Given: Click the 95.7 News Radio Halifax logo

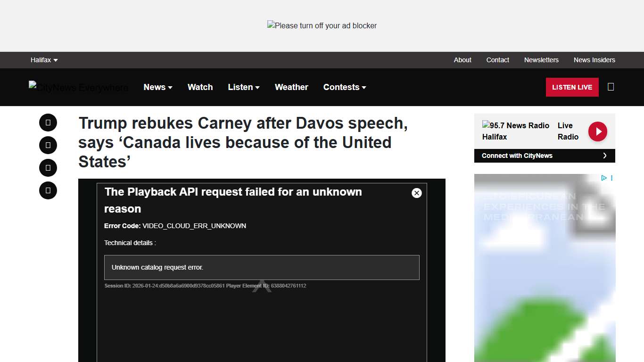Looking at the screenshot, I should click(515, 131).
